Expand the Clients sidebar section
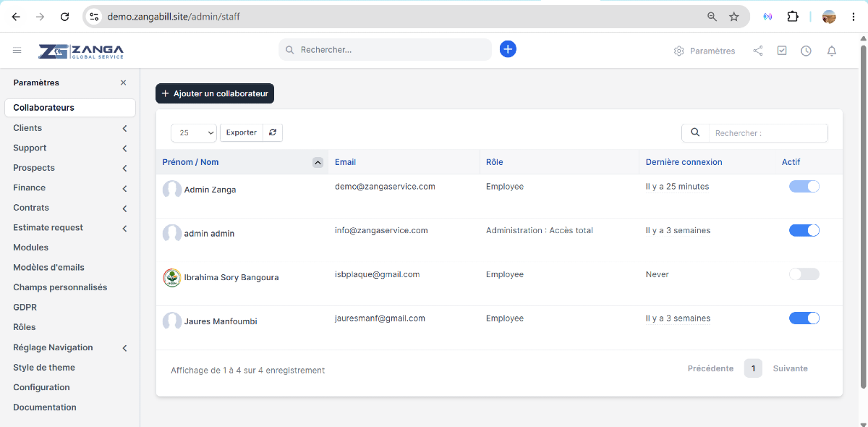The image size is (868, 427). pos(124,128)
